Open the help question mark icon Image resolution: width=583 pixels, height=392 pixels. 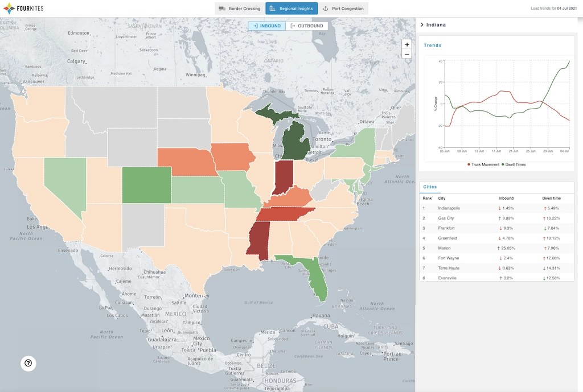(x=28, y=364)
